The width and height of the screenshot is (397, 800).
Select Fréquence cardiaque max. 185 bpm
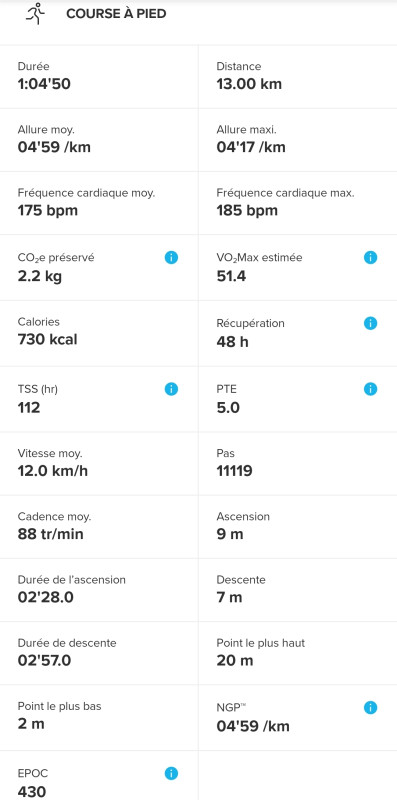pos(298,203)
